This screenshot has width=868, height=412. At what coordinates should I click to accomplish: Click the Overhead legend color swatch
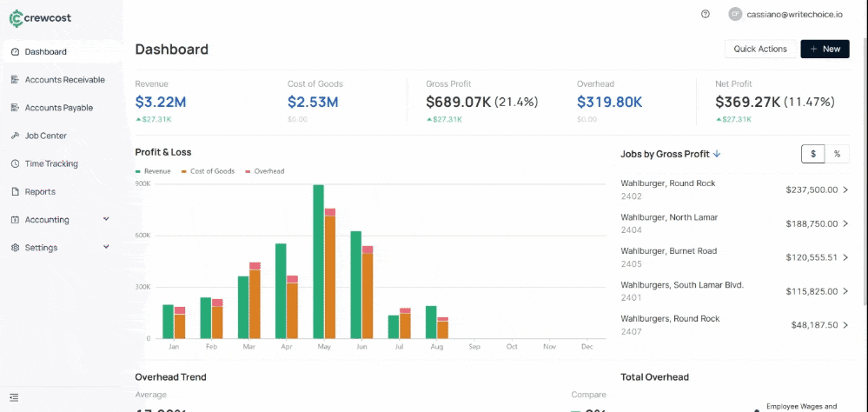point(247,171)
